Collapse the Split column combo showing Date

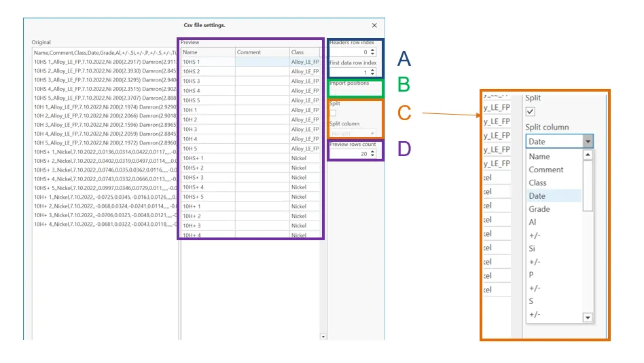[x=588, y=142]
